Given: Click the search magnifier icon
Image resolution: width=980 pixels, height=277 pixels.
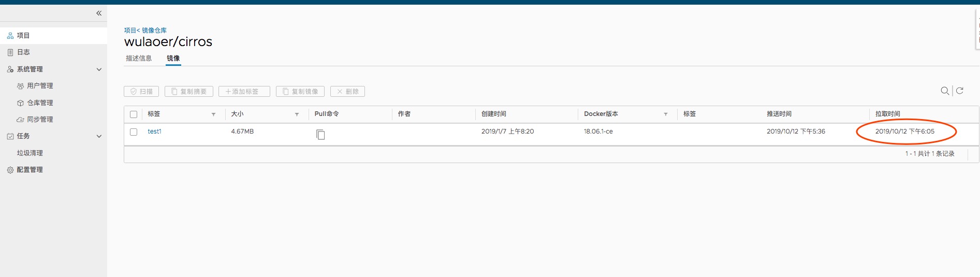Looking at the screenshot, I should [944, 91].
